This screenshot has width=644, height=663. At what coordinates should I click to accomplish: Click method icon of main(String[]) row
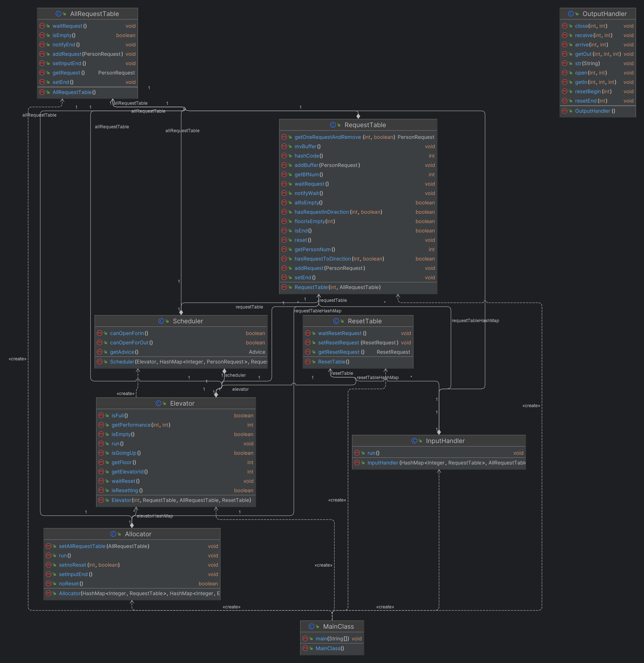[305, 639]
